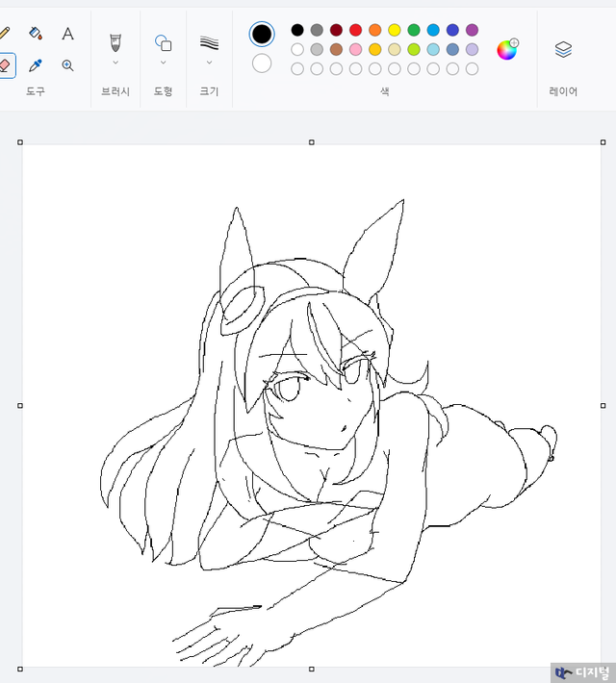
Task: Pick the blue-gray palette color
Action: (452, 49)
